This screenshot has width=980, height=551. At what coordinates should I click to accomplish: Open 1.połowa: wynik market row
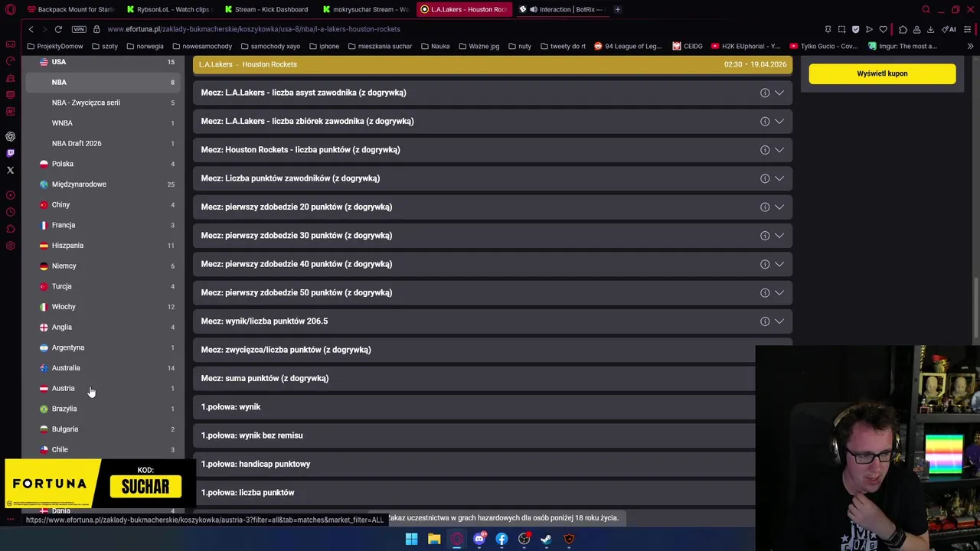click(x=475, y=407)
